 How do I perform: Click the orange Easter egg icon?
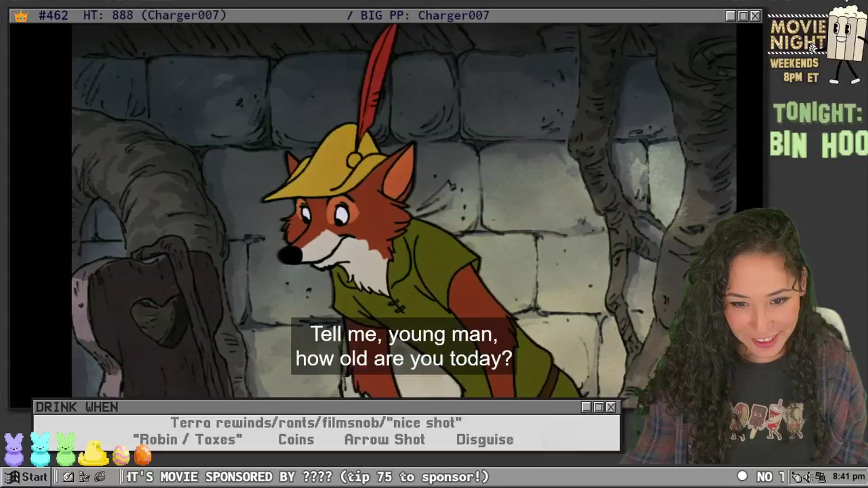click(x=143, y=455)
